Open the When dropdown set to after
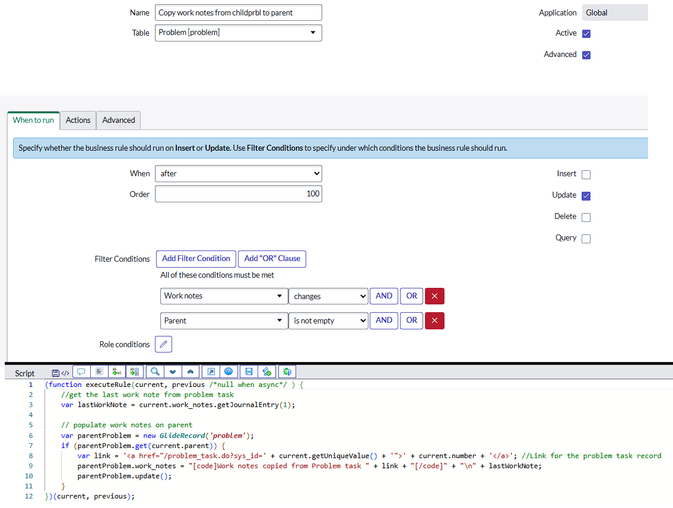Viewport: 673px width, 508px height. click(238, 173)
